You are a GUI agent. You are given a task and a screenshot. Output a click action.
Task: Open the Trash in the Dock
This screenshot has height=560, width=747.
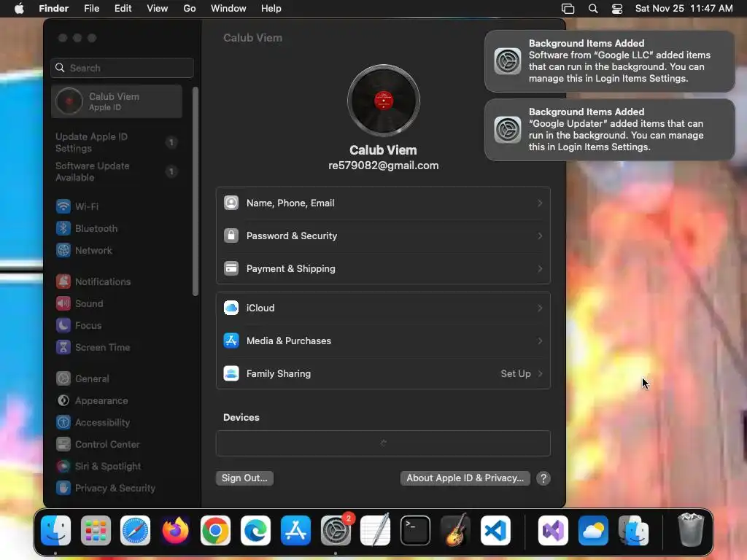click(x=690, y=531)
